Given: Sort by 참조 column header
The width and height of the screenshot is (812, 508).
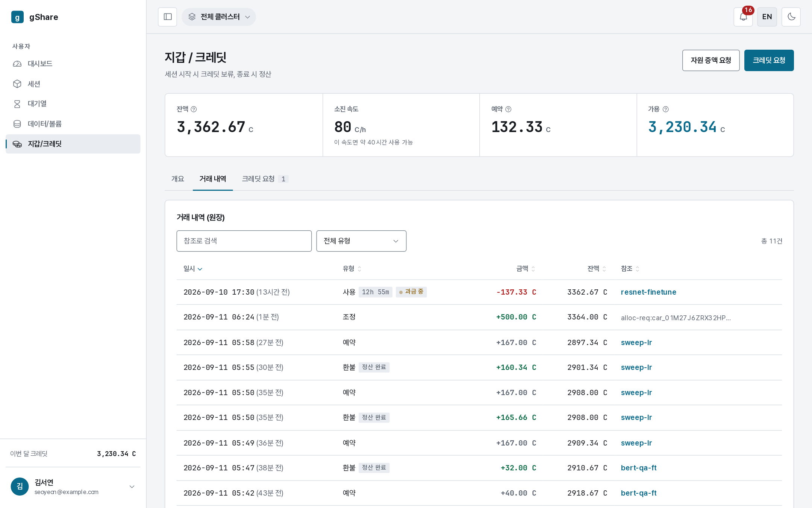Looking at the screenshot, I should tap(630, 269).
